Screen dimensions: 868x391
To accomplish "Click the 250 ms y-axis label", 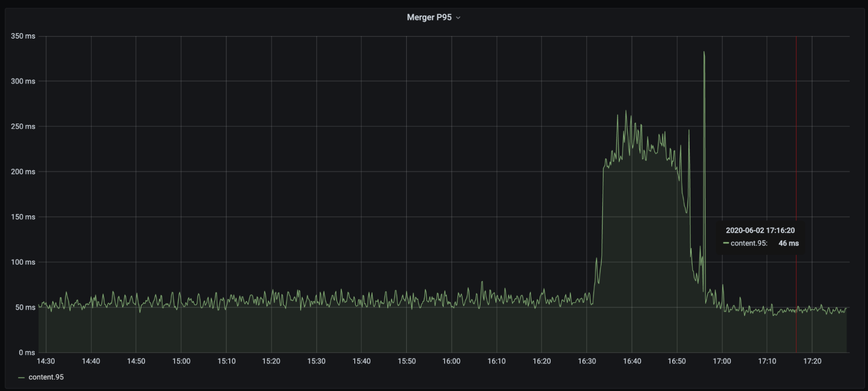I will tap(23, 126).
